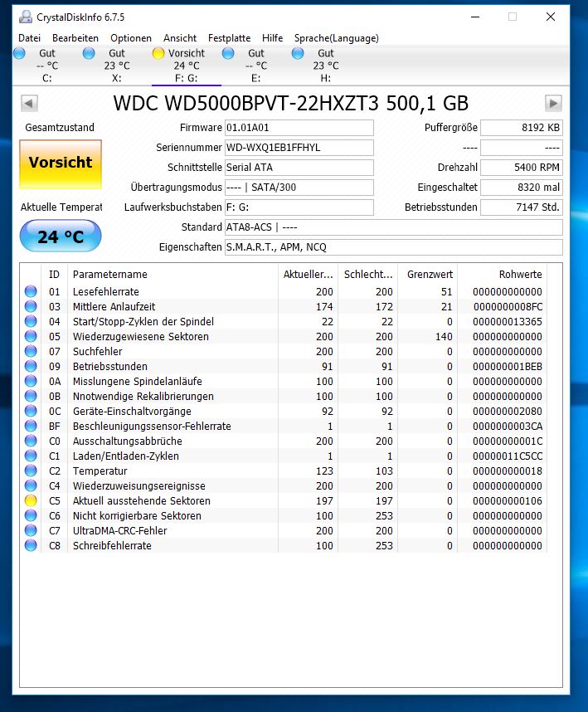Click the blue status icon for Lesefehlerrate
The image size is (588, 712).
[31, 291]
